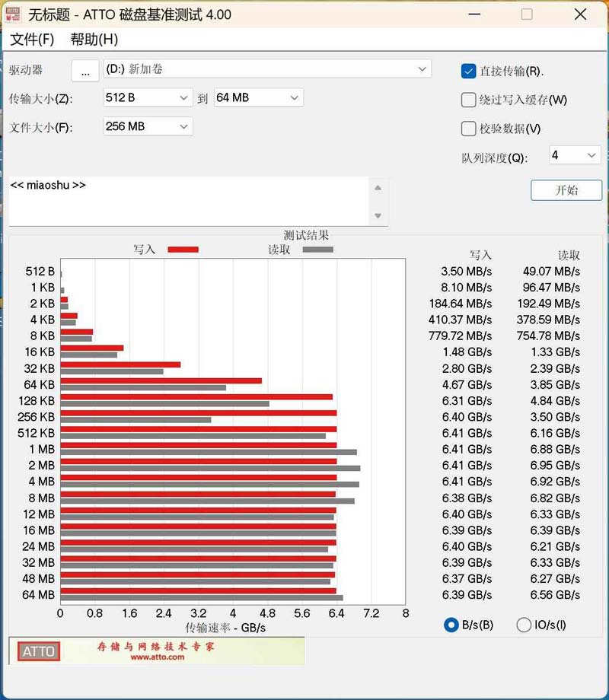Close the ATTO benchmark window
Screen dimensions: 609x700
580,14
